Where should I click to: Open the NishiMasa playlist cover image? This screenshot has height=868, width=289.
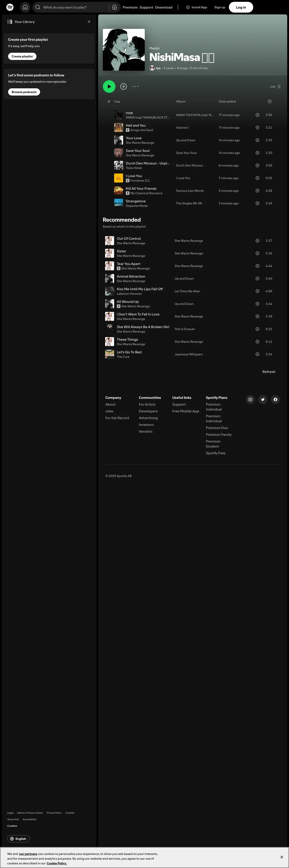[124, 50]
